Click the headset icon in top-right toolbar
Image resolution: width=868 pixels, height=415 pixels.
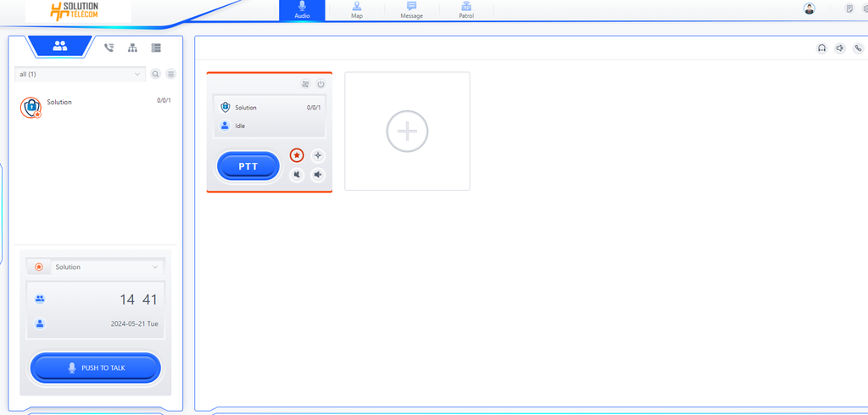[x=821, y=48]
